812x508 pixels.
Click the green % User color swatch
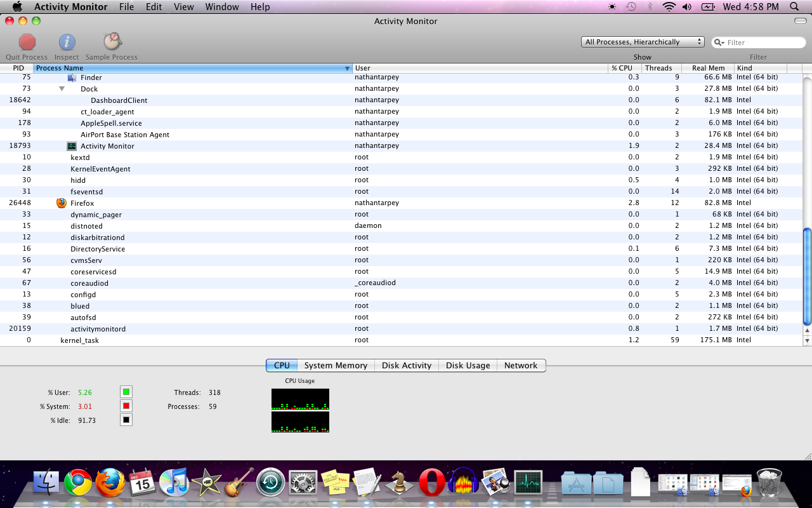[x=126, y=392]
